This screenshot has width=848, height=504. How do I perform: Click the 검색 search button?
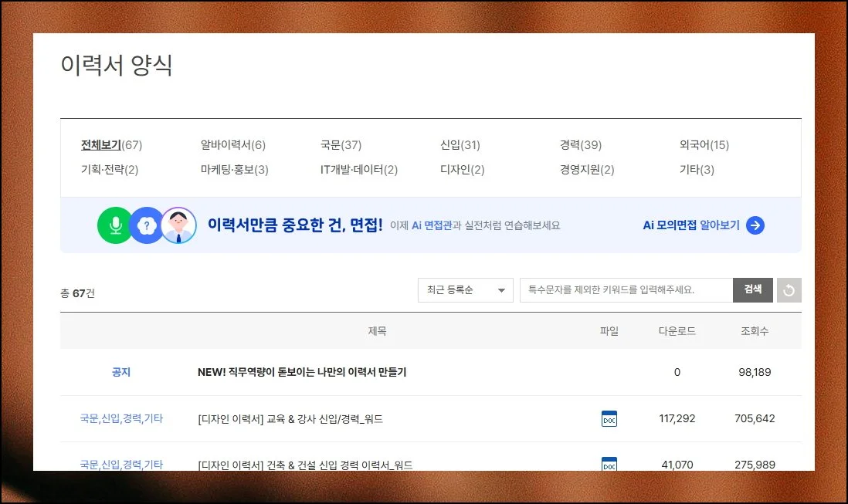753,290
